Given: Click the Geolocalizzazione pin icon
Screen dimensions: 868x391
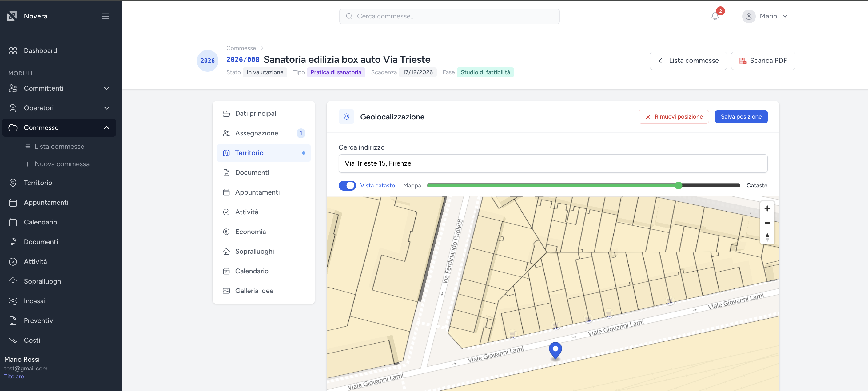Looking at the screenshot, I should (346, 117).
